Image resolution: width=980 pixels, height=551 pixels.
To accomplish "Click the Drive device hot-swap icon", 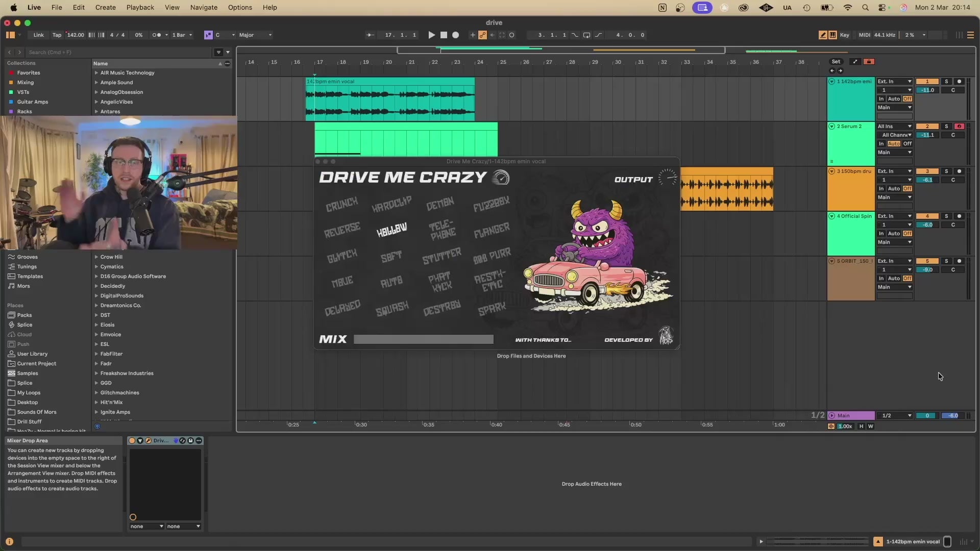I will point(182,440).
